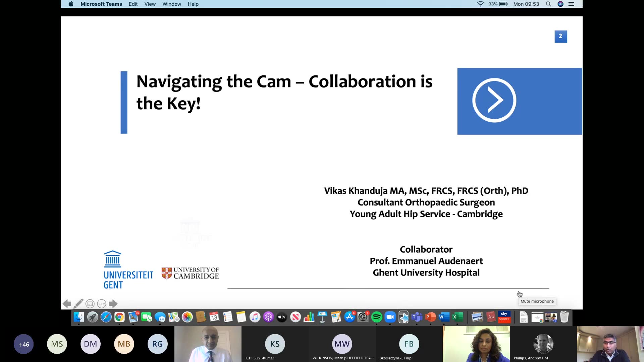The image size is (644, 362).
Task: Open the Window menu
Action: (171, 4)
